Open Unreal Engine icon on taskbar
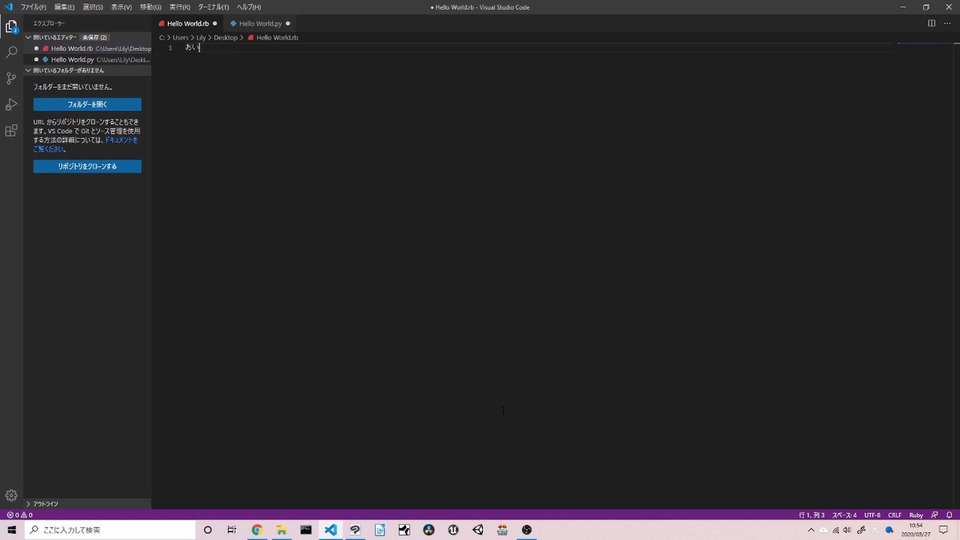This screenshot has width=960, height=540. click(453, 530)
